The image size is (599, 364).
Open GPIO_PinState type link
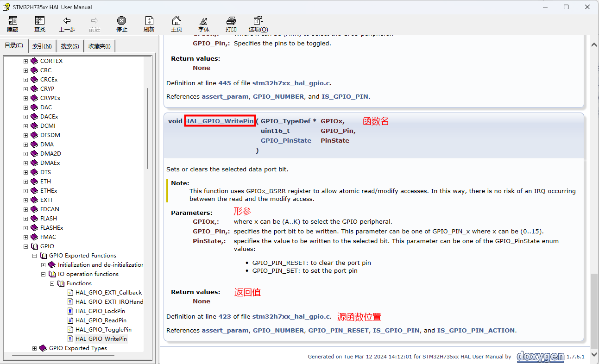286,140
